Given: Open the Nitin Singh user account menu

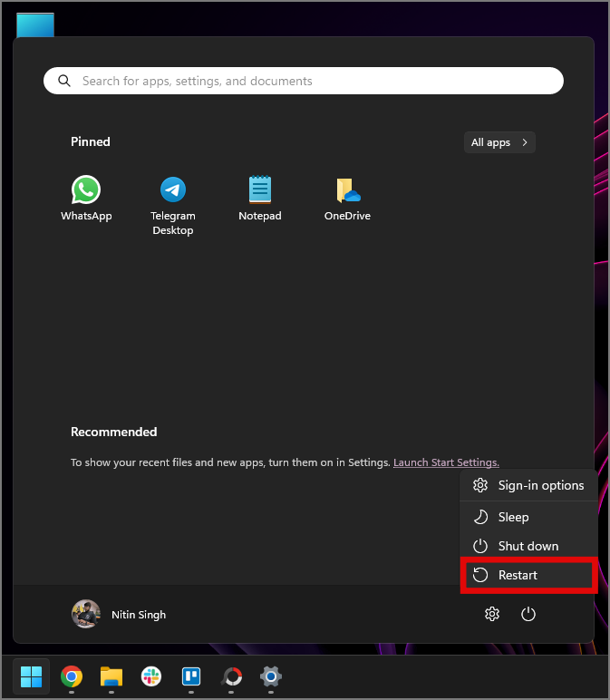Looking at the screenshot, I should (119, 614).
